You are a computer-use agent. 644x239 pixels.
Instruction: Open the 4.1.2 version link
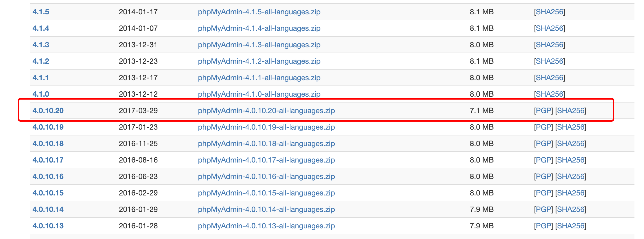point(41,61)
